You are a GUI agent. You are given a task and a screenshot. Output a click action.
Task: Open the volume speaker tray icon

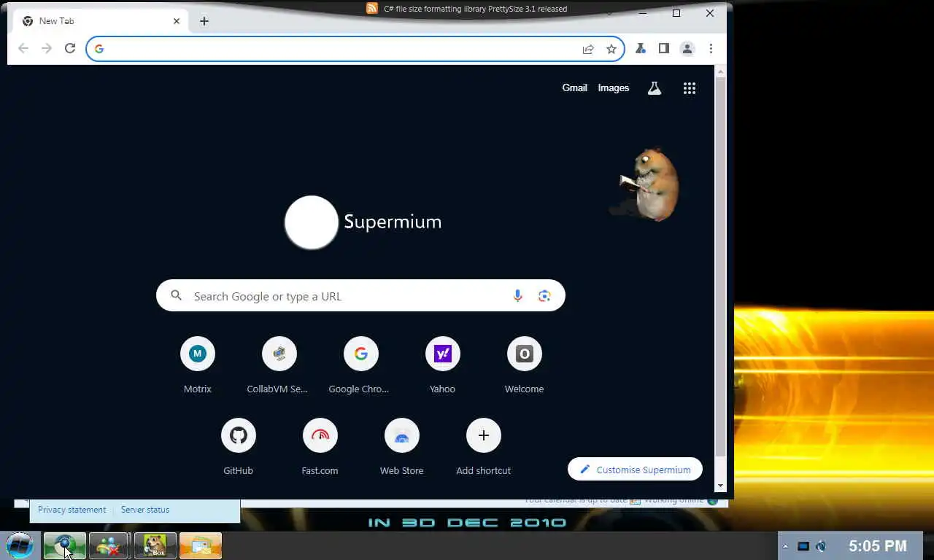821,546
